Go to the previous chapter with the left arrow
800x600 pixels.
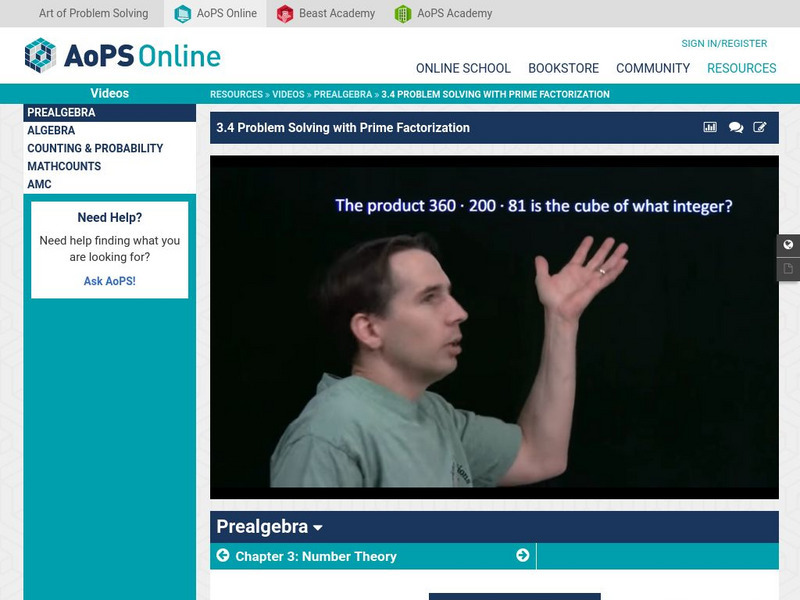[221, 557]
